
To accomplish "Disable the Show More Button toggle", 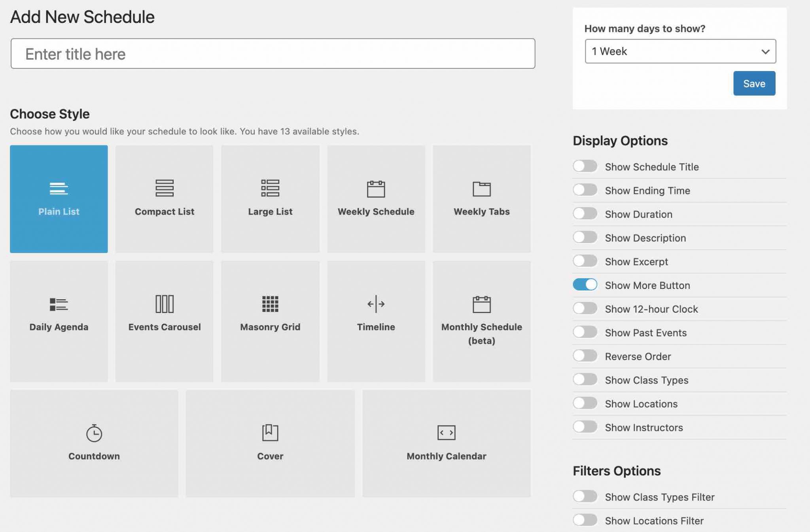I will pyautogui.click(x=585, y=285).
